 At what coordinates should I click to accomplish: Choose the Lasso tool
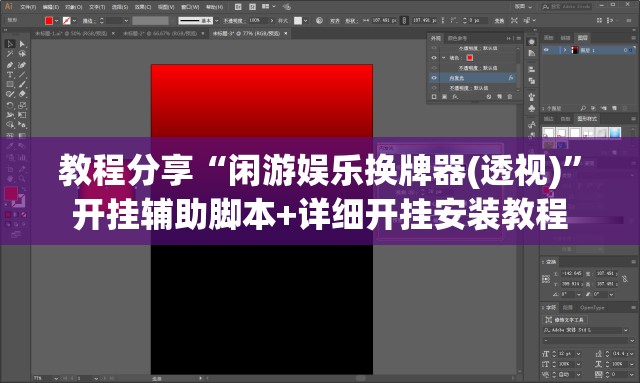point(22,54)
